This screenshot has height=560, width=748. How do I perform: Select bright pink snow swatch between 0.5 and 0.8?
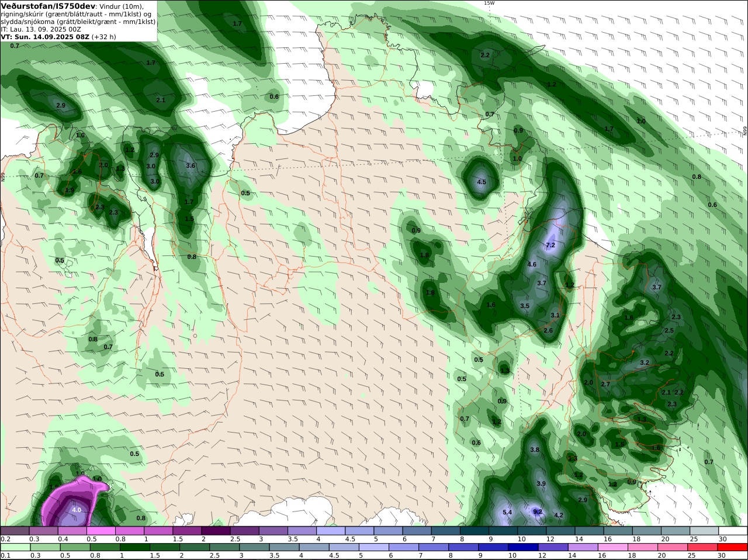pos(101,531)
